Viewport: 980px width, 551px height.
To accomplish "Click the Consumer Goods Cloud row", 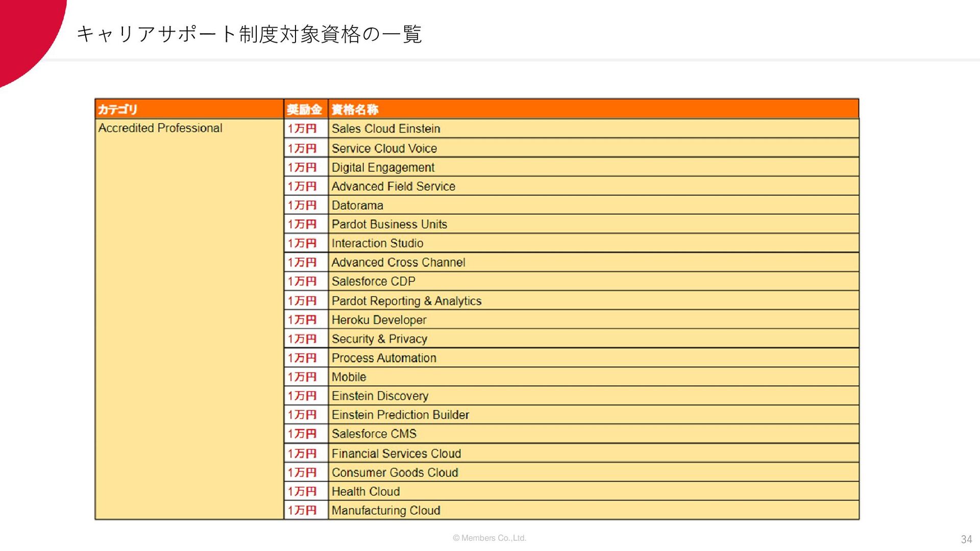I will (594, 472).
